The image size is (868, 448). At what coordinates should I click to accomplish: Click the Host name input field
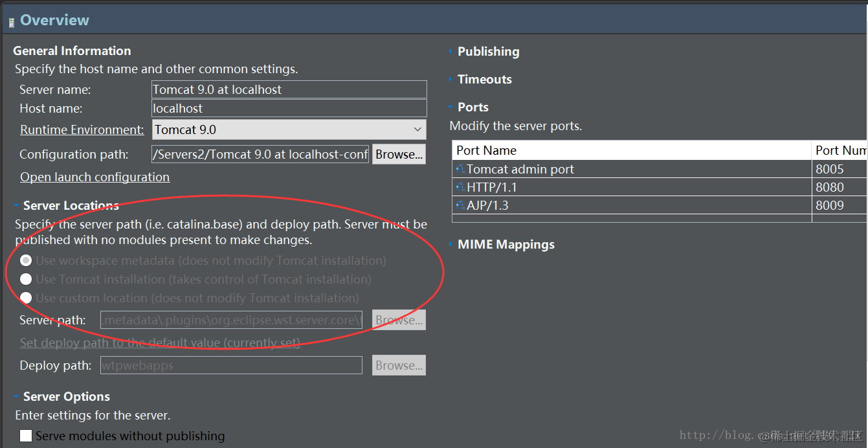[289, 108]
